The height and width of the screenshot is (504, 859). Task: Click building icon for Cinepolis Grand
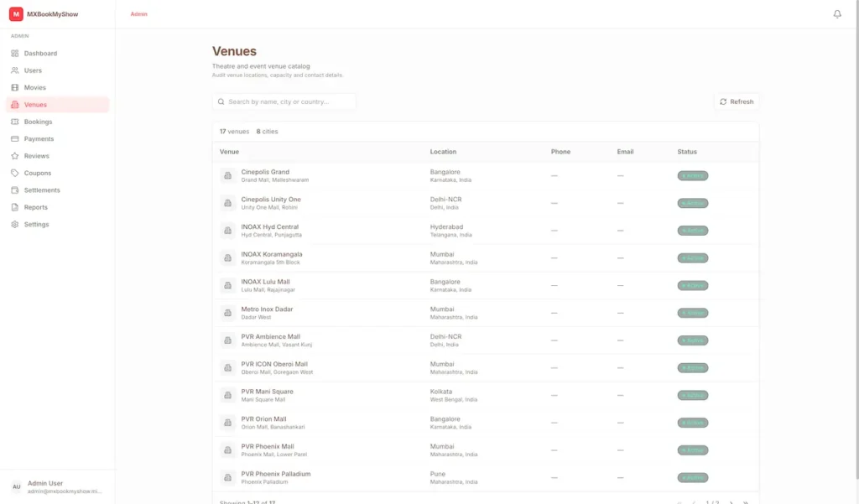pos(227,175)
